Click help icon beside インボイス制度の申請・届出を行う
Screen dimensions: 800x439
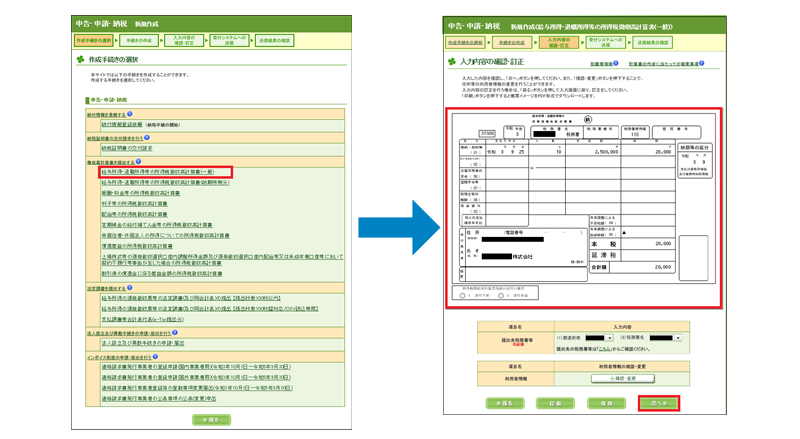157,357
